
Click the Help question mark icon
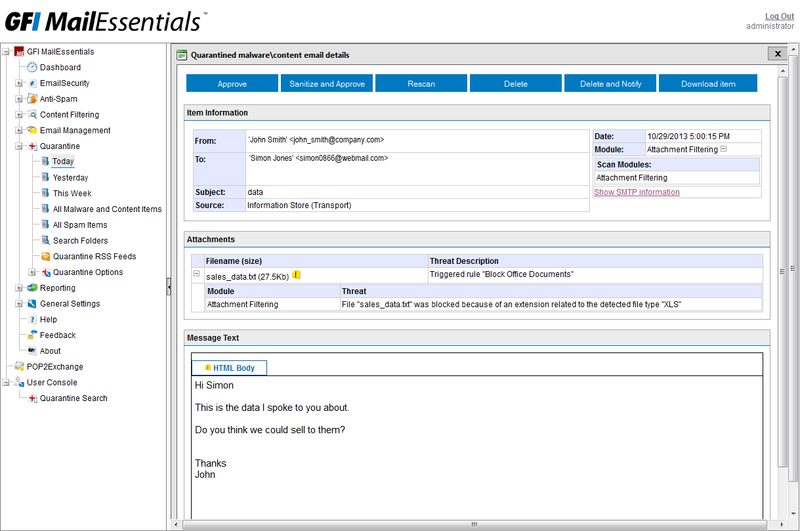33,319
